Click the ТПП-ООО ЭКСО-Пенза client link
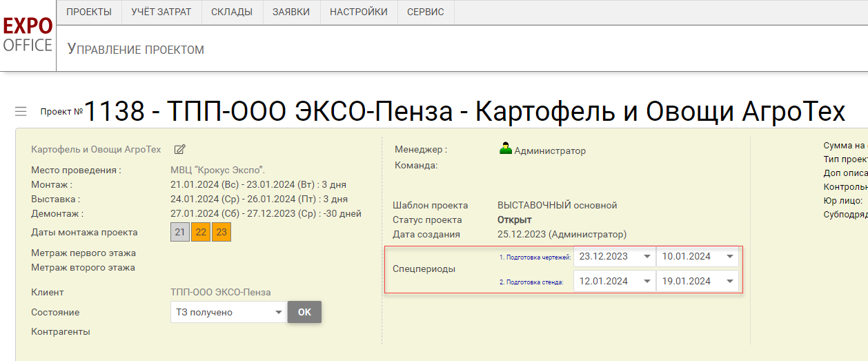Viewport: 868px width, 361px height. [221, 293]
